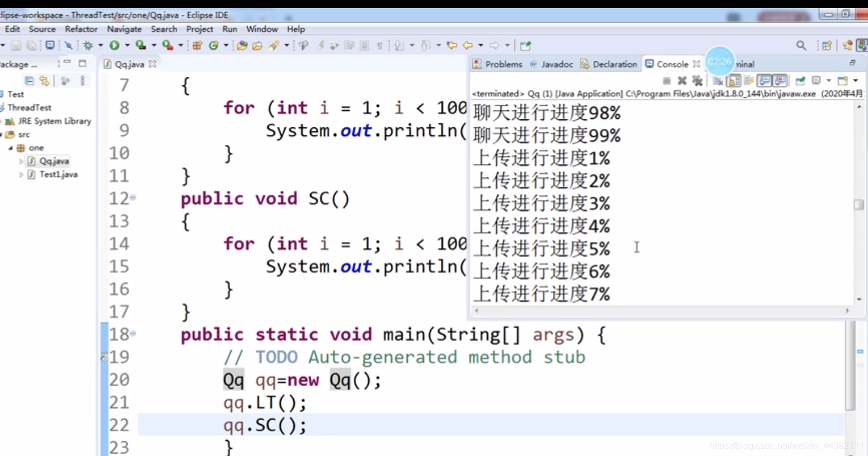868x456 pixels.
Task: Toggle Skip All Breakpoints
Action: pyautogui.click(x=68, y=45)
